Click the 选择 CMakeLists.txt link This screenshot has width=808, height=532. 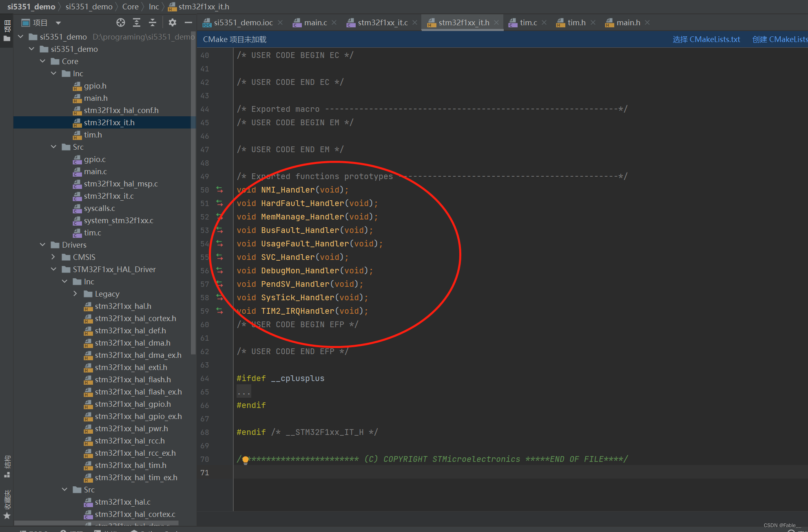[x=706, y=40]
